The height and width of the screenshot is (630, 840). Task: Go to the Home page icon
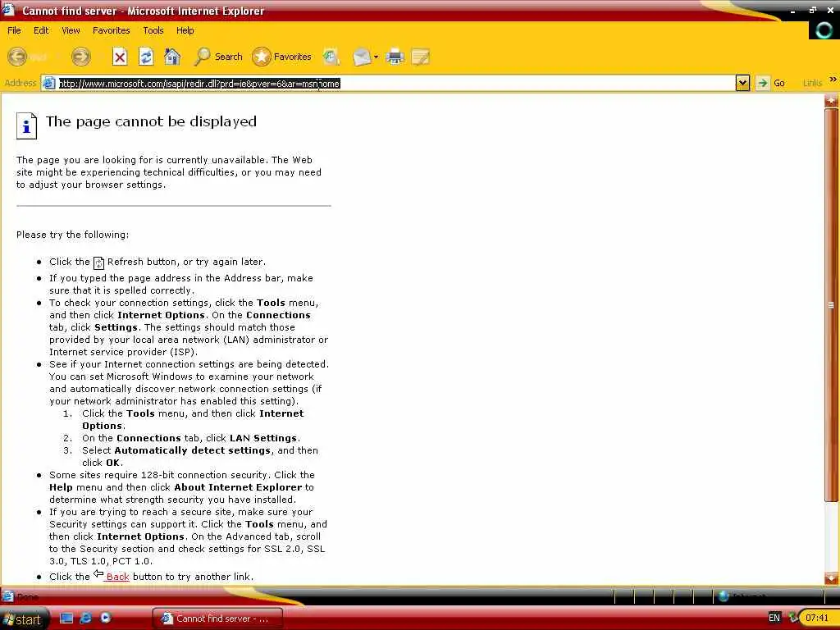coord(172,57)
